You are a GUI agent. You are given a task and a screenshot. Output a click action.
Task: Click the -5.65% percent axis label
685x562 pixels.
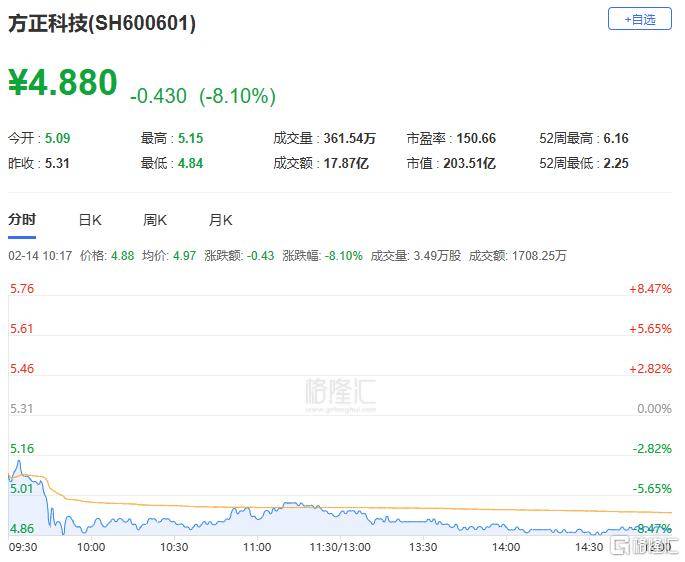[652, 489]
